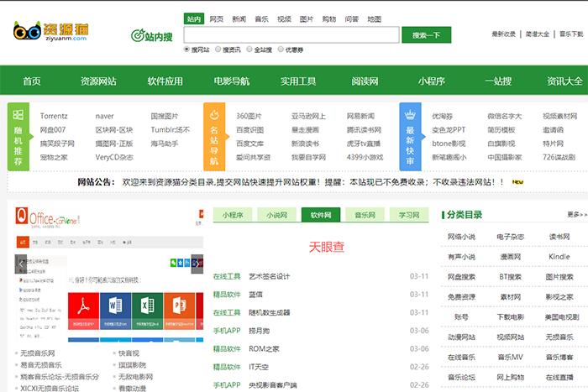Switch search scope to 地图
The image size is (588, 392).
[374, 19]
